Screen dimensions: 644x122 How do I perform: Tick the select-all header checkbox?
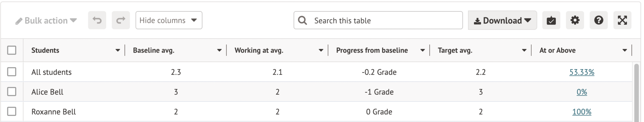click(x=12, y=50)
